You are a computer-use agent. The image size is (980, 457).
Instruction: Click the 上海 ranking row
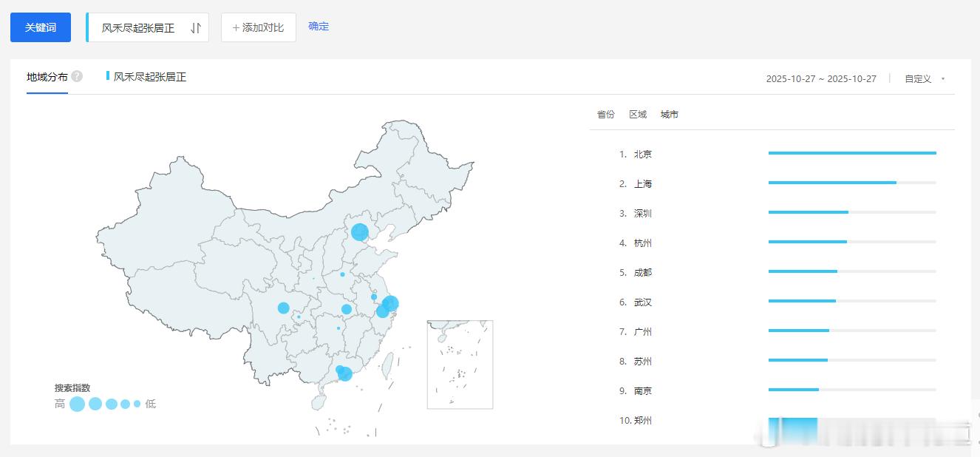pyautogui.click(x=777, y=183)
